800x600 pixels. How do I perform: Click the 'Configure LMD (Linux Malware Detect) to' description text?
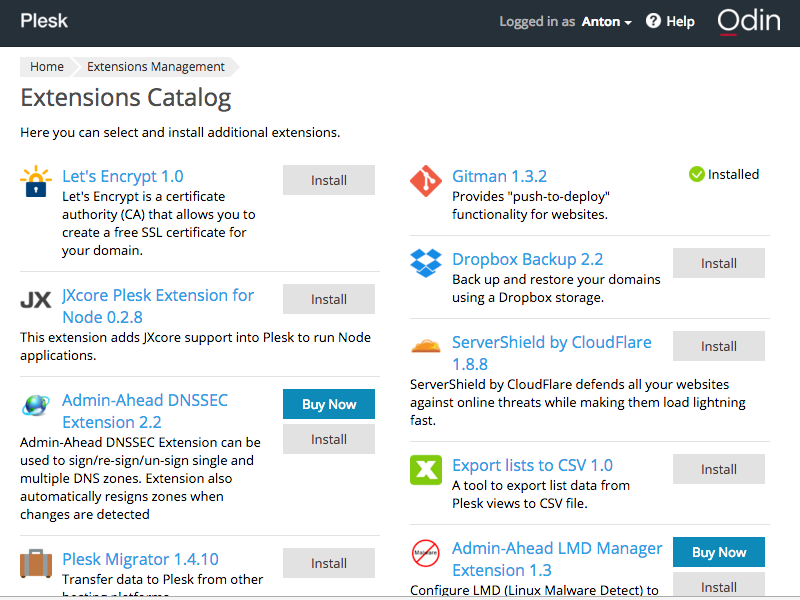(534, 590)
